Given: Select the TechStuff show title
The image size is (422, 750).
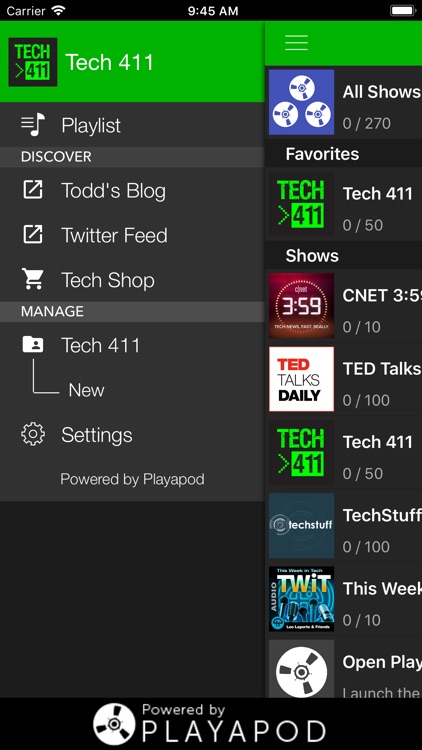Looking at the screenshot, I should tap(382, 515).
